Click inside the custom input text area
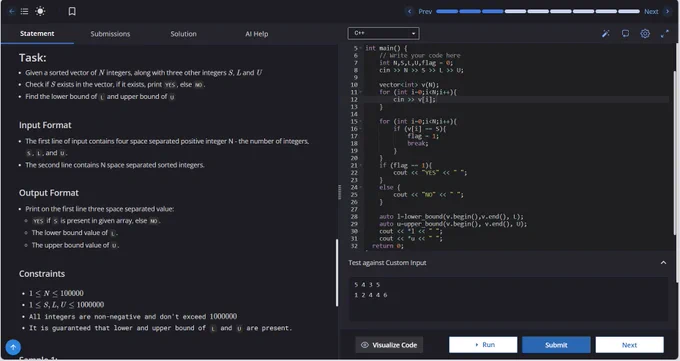Viewport: 680px width, 361px height. (509, 299)
